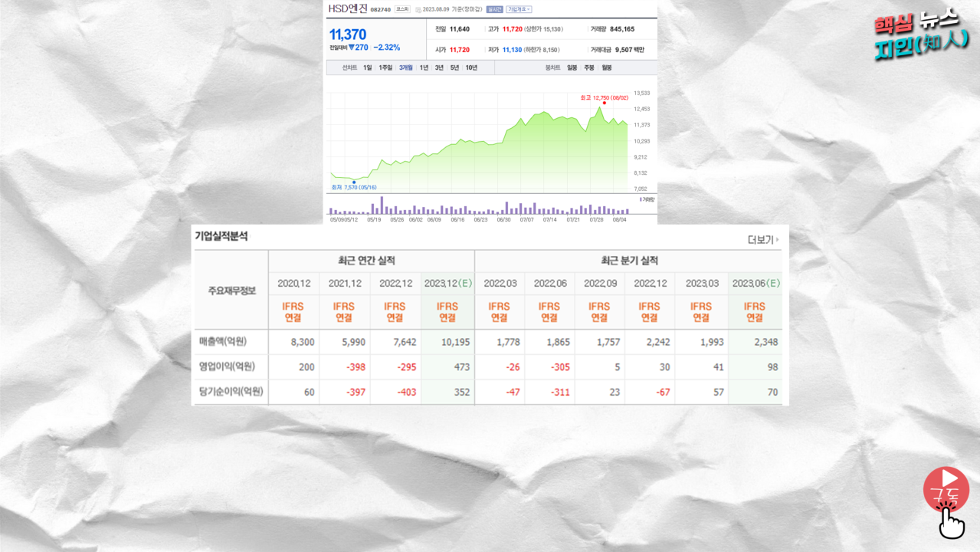980x552 pixels.
Task: Switch chart range to 5년
Action: click(x=454, y=67)
